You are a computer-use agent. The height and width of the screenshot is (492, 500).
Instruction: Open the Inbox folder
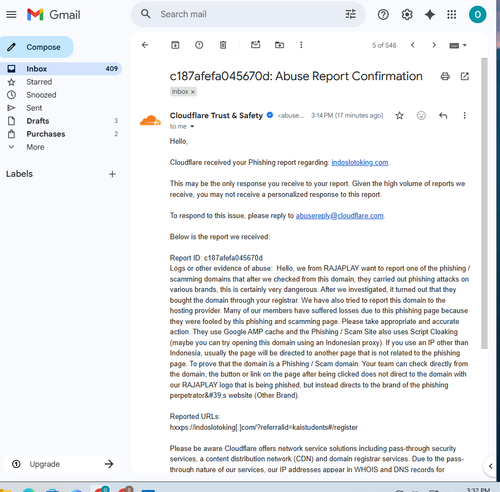(x=61, y=69)
